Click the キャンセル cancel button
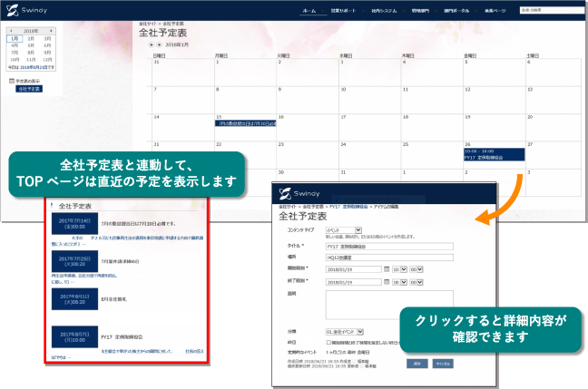The height and width of the screenshot is (389, 588). coord(443,364)
